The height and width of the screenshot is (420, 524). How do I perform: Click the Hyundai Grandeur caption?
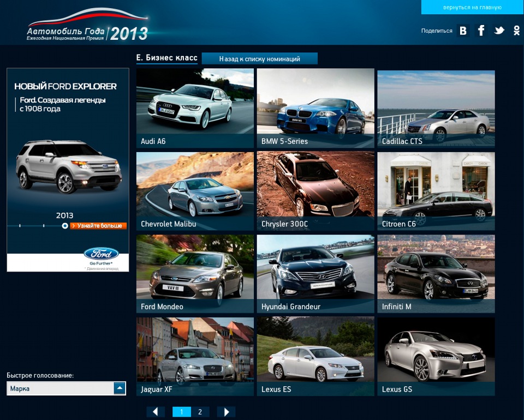[291, 307]
